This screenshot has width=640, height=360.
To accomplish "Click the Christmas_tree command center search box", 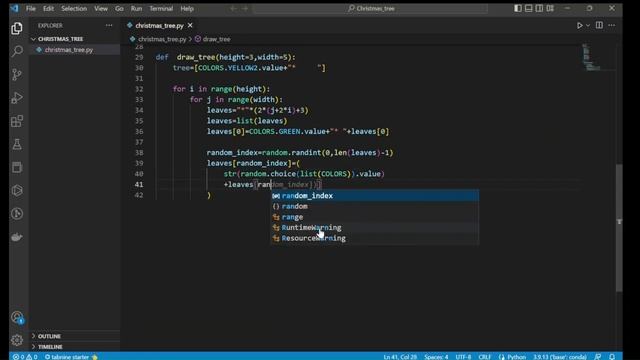I will pyautogui.click(x=371, y=8).
